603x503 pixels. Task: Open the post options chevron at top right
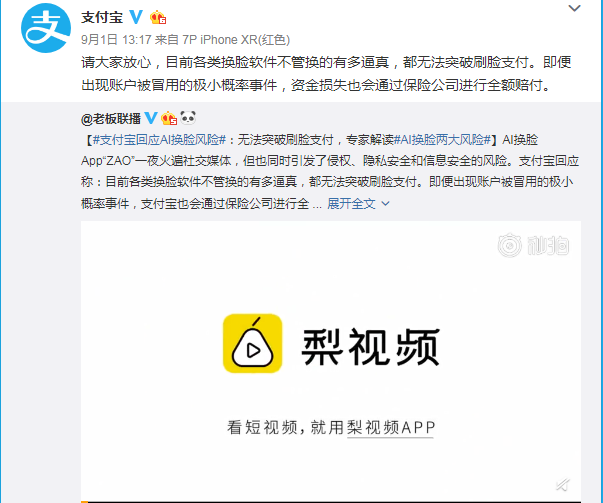point(574,8)
